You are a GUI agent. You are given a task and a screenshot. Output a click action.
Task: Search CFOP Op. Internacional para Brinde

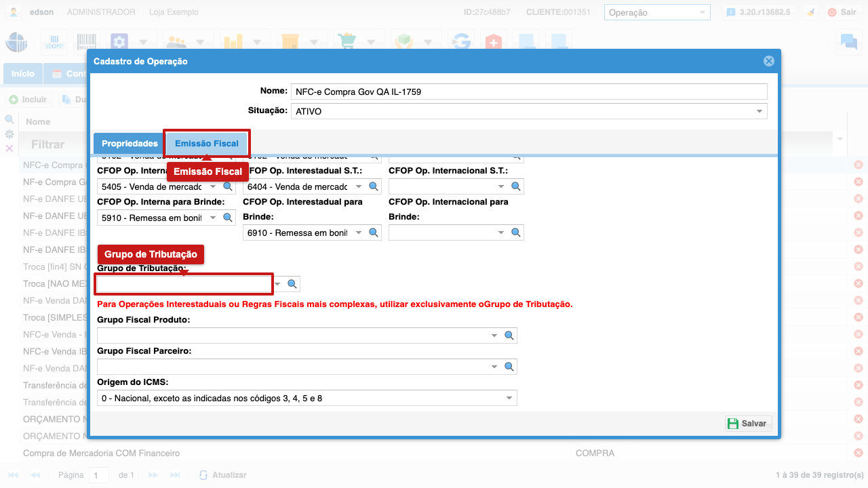(516, 232)
